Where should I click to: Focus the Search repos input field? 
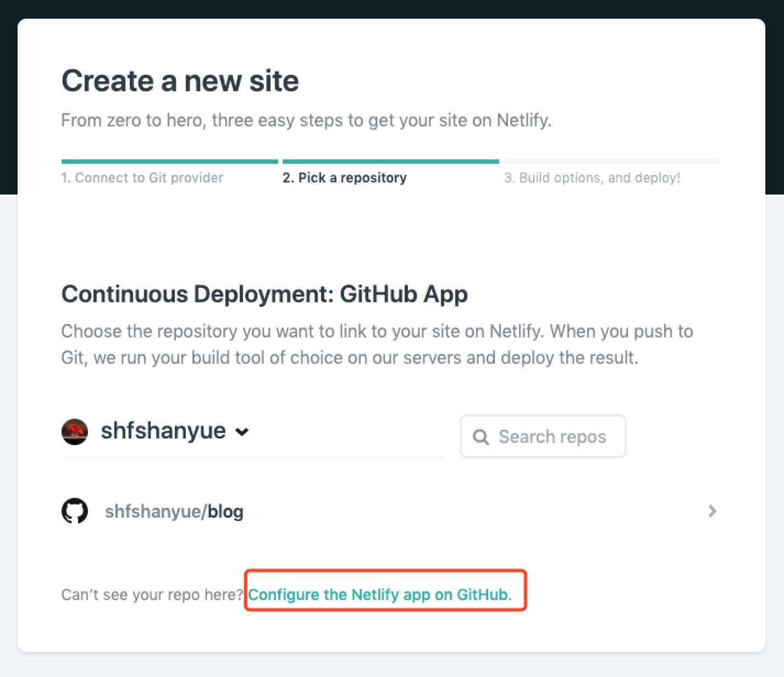[x=552, y=437]
